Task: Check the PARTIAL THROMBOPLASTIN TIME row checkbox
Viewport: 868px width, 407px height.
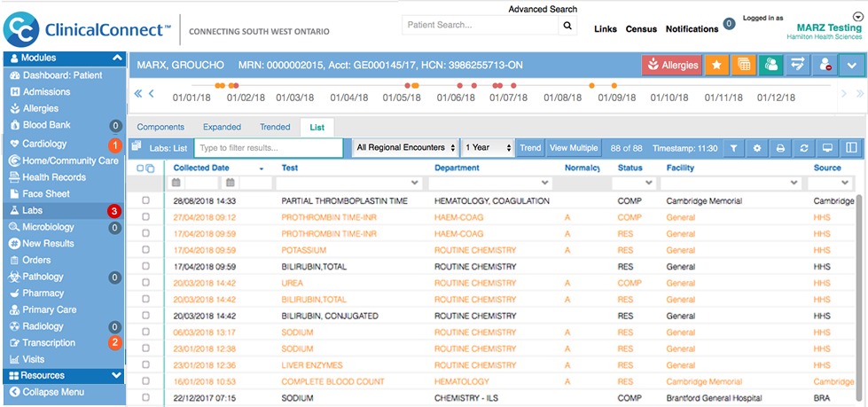Action: [x=145, y=201]
